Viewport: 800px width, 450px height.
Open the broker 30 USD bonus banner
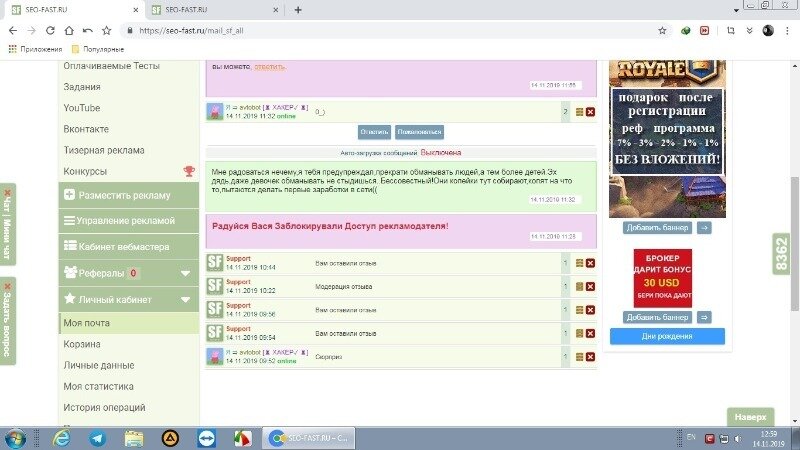click(x=662, y=278)
